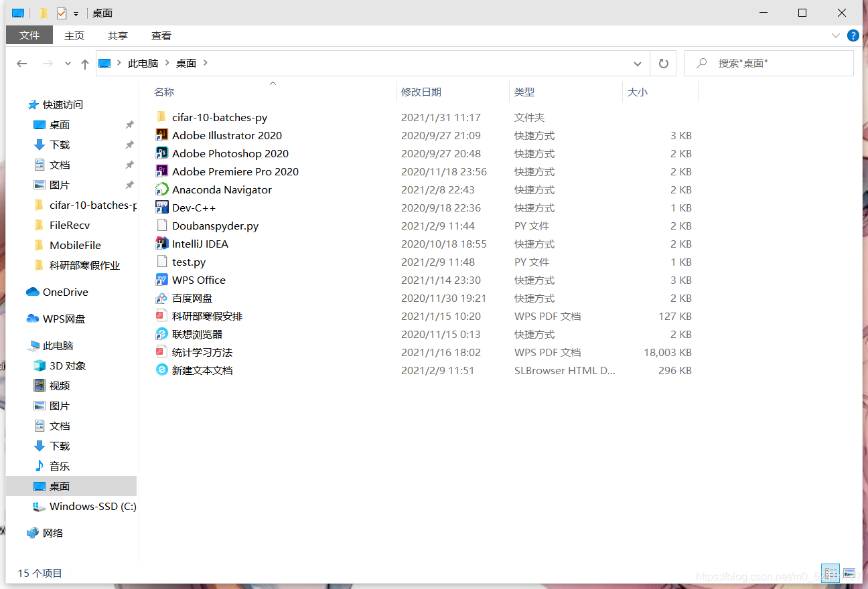Viewport: 868px width, 589px height.
Task: Select the Doubanspyder.py file name
Action: pyautogui.click(x=215, y=226)
